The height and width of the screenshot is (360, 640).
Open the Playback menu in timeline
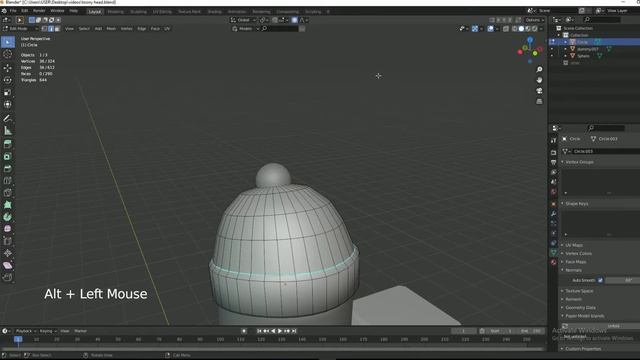(25, 331)
